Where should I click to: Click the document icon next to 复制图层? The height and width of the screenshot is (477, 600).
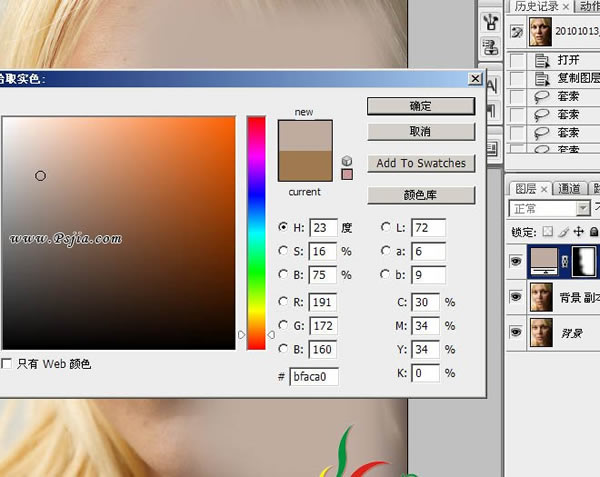[542, 78]
